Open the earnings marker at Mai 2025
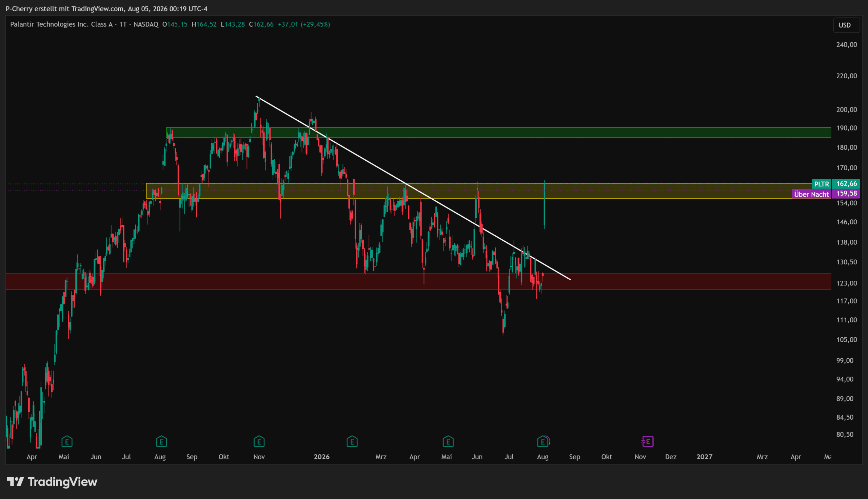Screen dimensions: 868x499 point(67,441)
